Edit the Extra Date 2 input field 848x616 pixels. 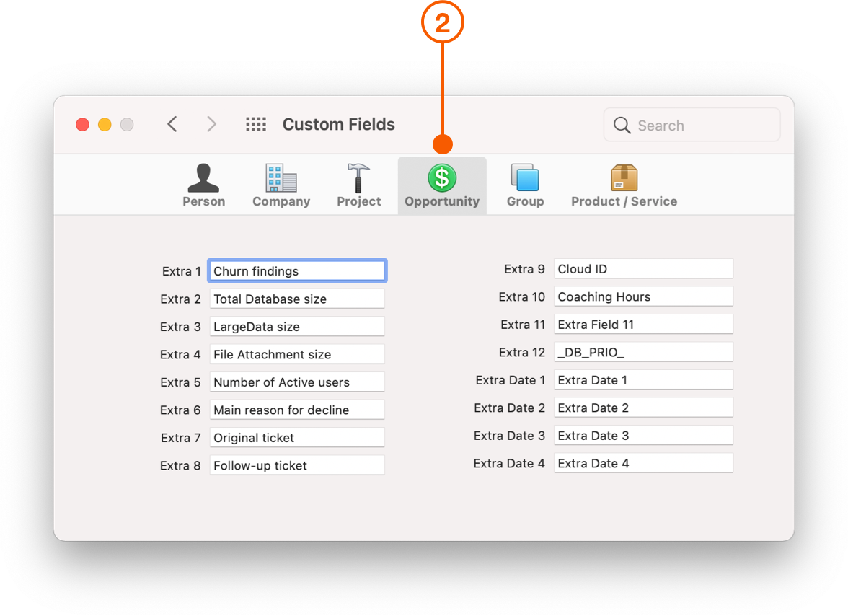[x=643, y=408]
